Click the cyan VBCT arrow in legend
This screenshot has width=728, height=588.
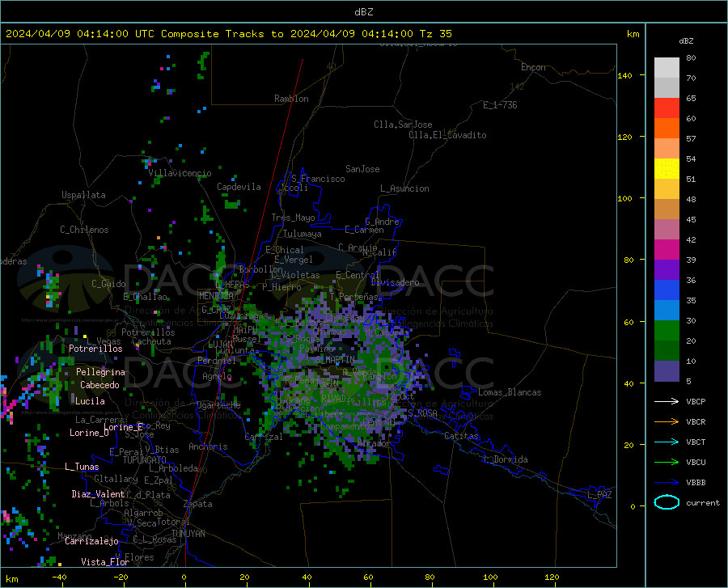667,442
